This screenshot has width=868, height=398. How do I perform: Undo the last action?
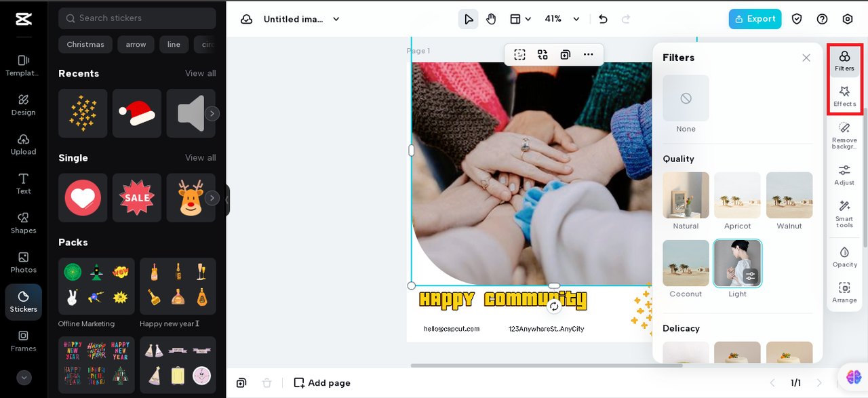[x=603, y=19]
